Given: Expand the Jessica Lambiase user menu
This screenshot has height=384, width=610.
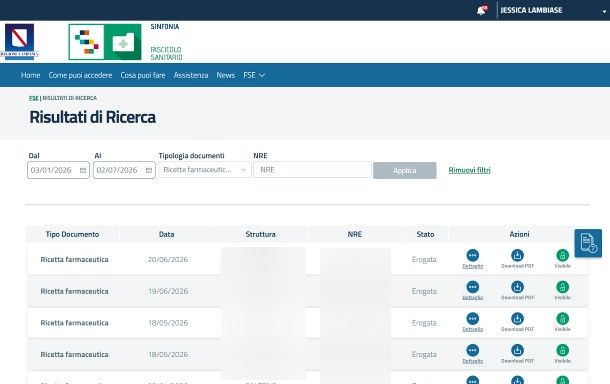Looking at the screenshot, I should click(x=604, y=11).
